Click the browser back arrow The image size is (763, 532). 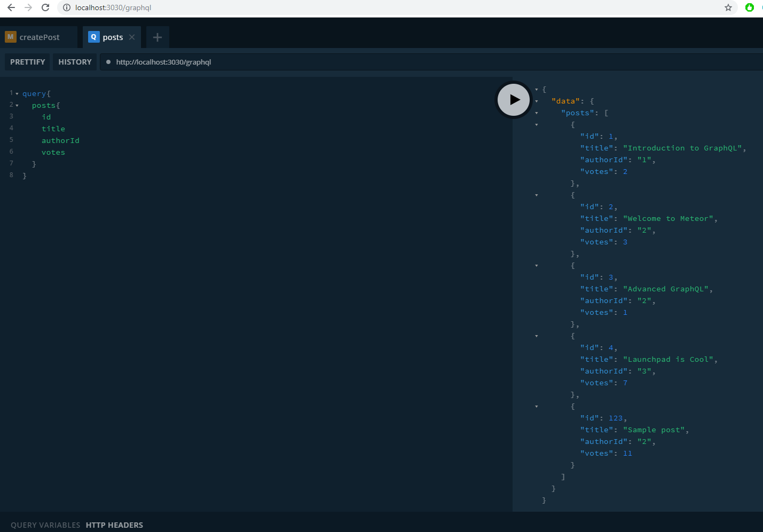(11, 7)
